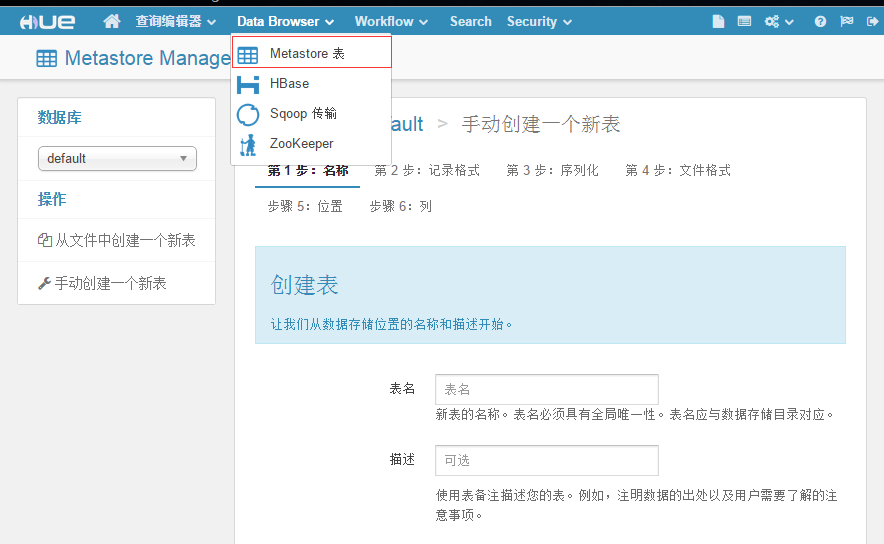
Task: Click the HBase icon
Action: pyautogui.click(x=248, y=85)
